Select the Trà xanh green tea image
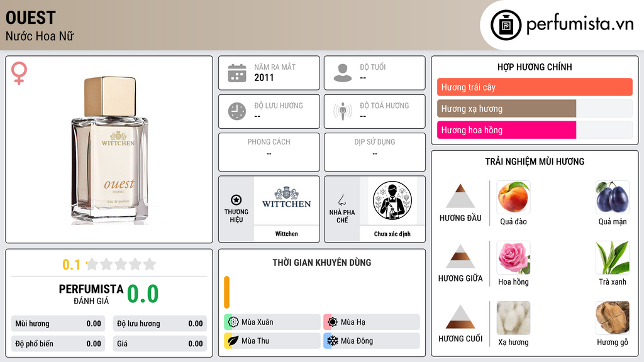The width and height of the screenshot is (644, 362). (x=613, y=258)
